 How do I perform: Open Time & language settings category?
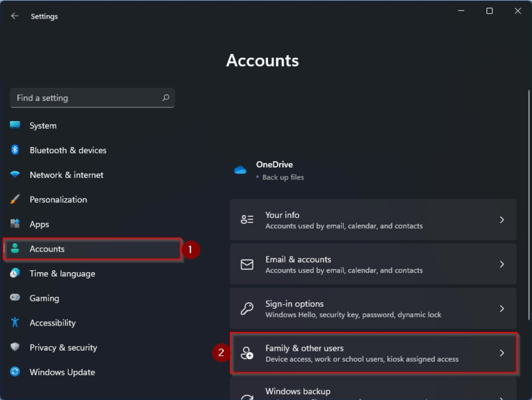click(62, 273)
